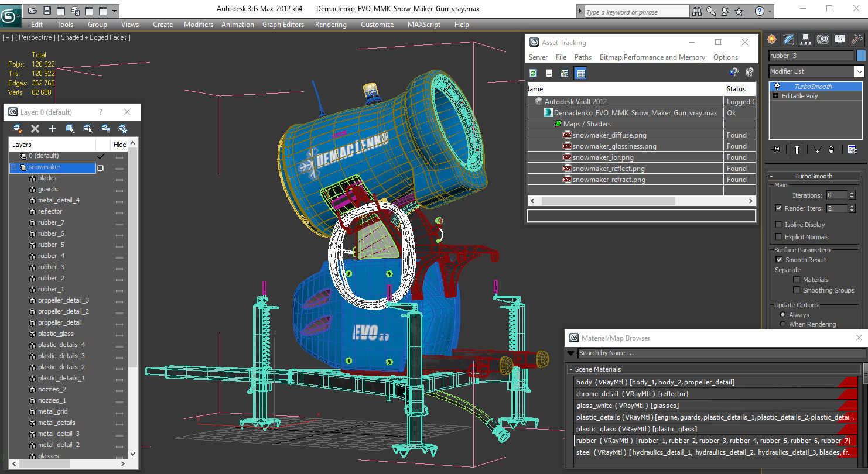Open Paths menu in Asset Tracking
Image resolution: width=868 pixels, height=474 pixels.
pyautogui.click(x=583, y=57)
